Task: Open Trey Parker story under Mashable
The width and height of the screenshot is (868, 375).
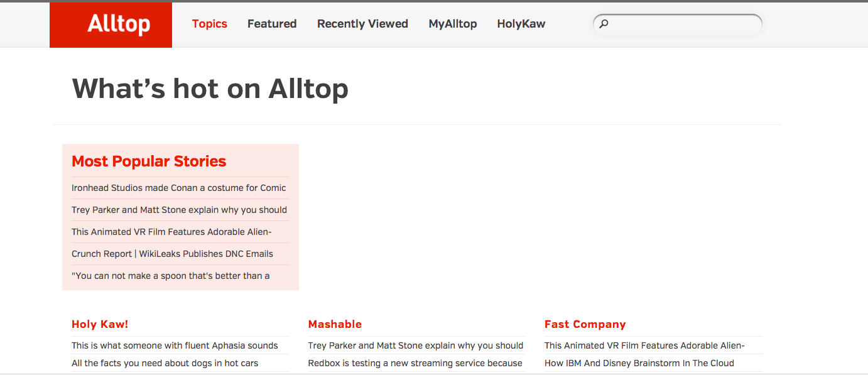Action: pyautogui.click(x=416, y=345)
